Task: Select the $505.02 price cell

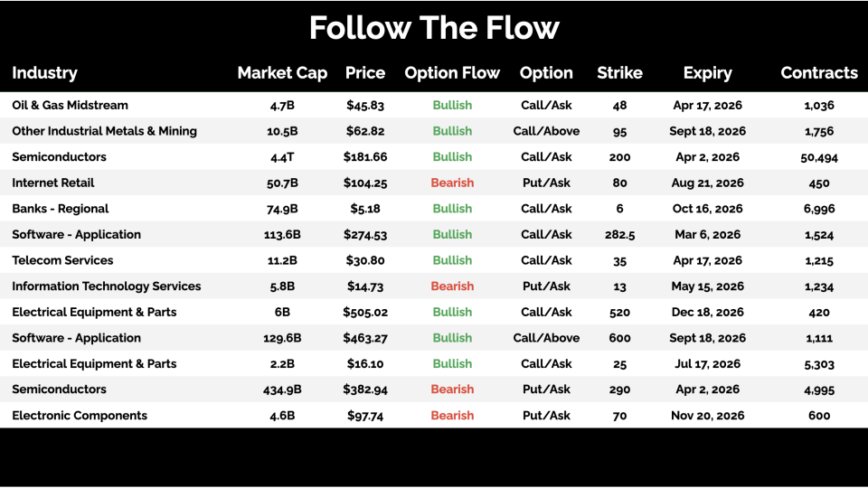Action: pos(365,312)
